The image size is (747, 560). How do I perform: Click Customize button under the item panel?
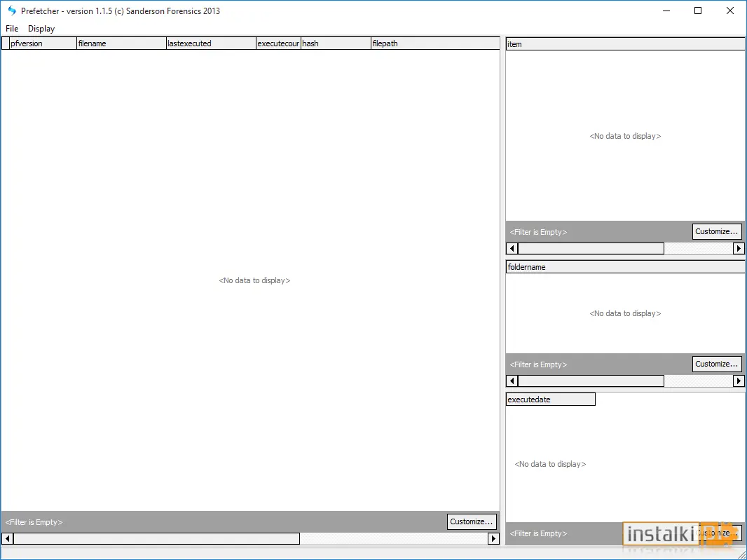pos(717,231)
